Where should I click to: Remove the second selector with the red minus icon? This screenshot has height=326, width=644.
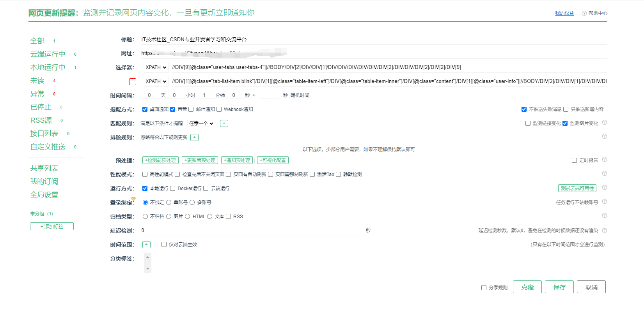[133, 82]
